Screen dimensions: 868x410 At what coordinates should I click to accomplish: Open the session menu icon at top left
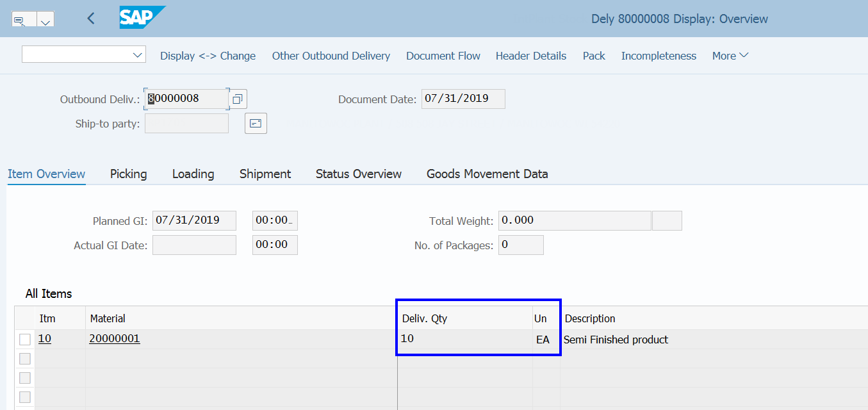point(23,19)
